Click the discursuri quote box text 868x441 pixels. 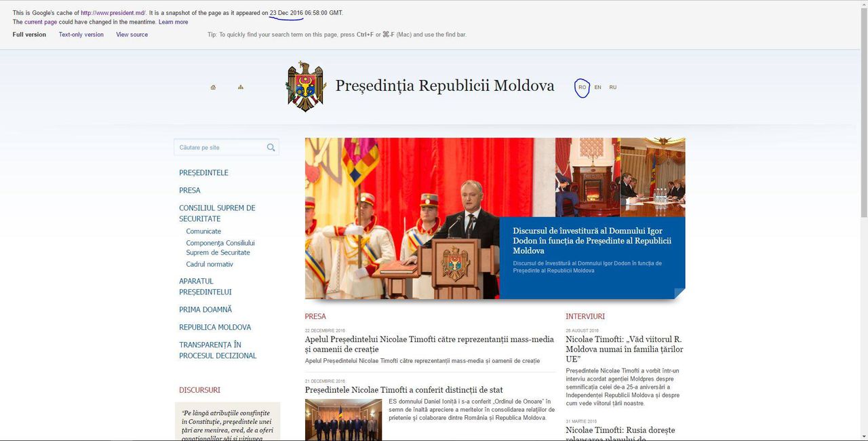pos(226,425)
